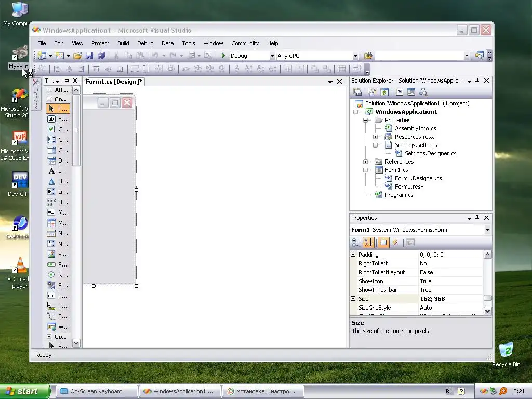Click Show All Files icon in Solution Explorer

click(x=373, y=92)
